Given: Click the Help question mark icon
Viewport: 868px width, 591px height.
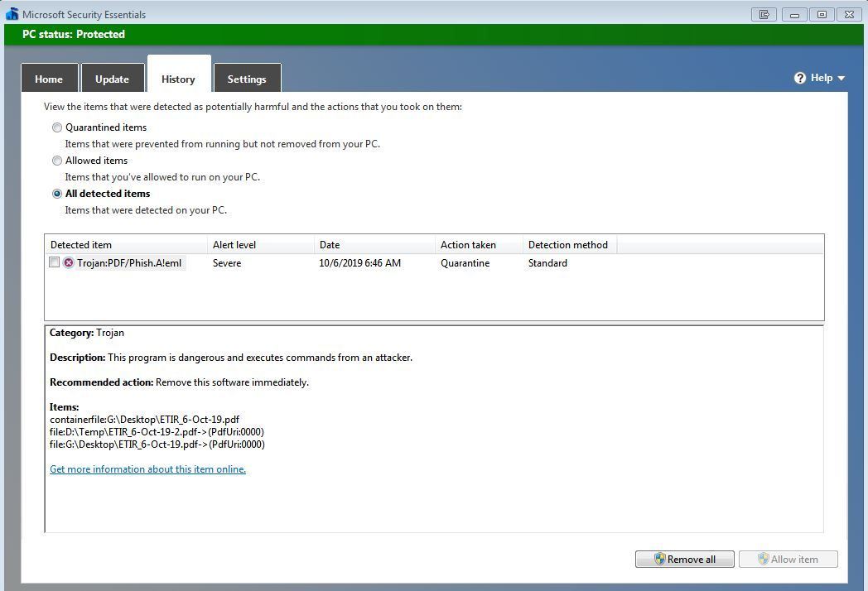Looking at the screenshot, I should [x=800, y=78].
